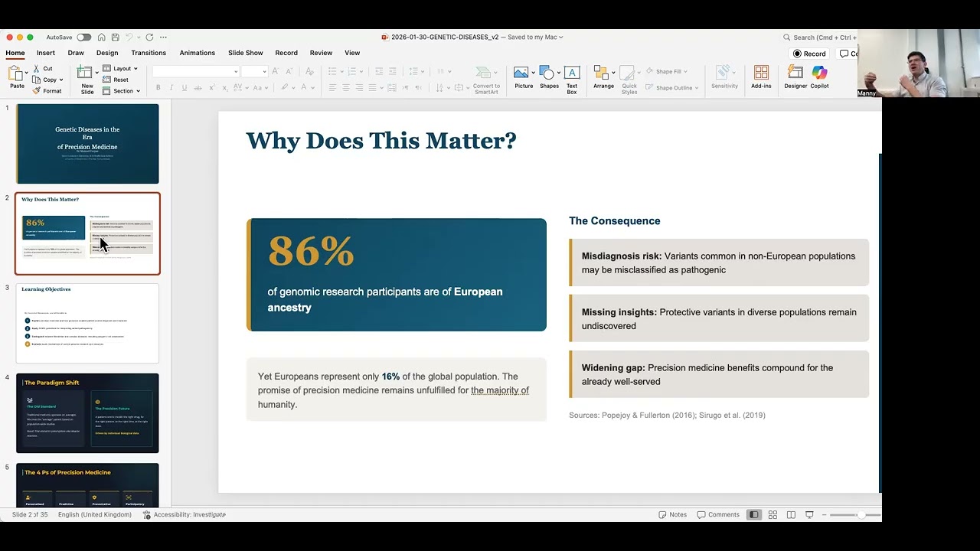Image resolution: width=980 pixels, height=551 pixels.
Task: Click the Paste clipboard icon
Action: coord(16,73)
